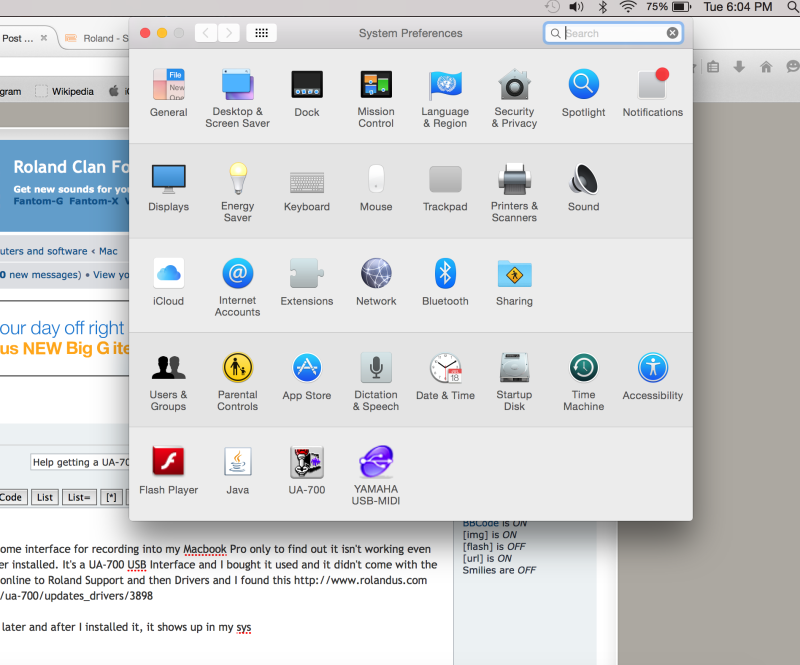Image resolution: width=800 pixels, height=665 pixels.
Task: Open the volume menu bar icon
Action: [x=577, y=7]
